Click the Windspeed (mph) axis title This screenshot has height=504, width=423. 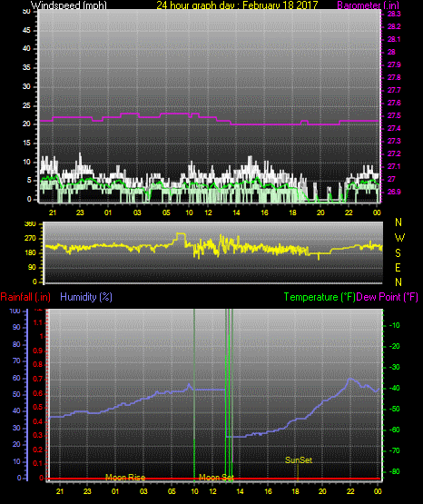69,5
